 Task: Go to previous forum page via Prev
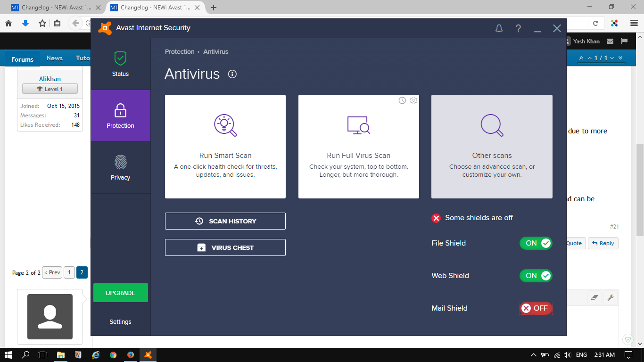pos(52,272)
